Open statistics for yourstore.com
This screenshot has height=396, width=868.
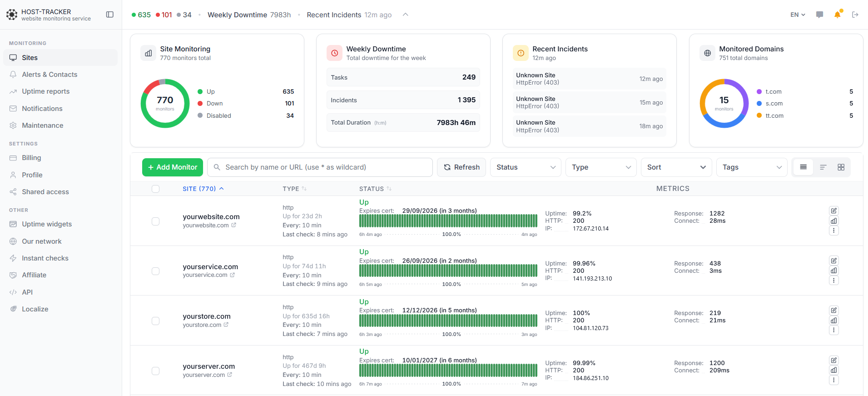(x=834, y=321)
